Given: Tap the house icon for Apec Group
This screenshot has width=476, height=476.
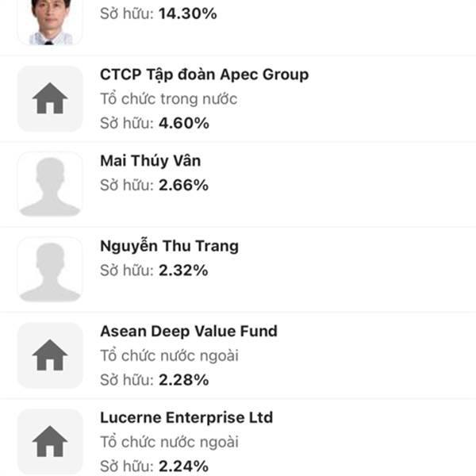Looking at the screenshot, I should [50, 98].
